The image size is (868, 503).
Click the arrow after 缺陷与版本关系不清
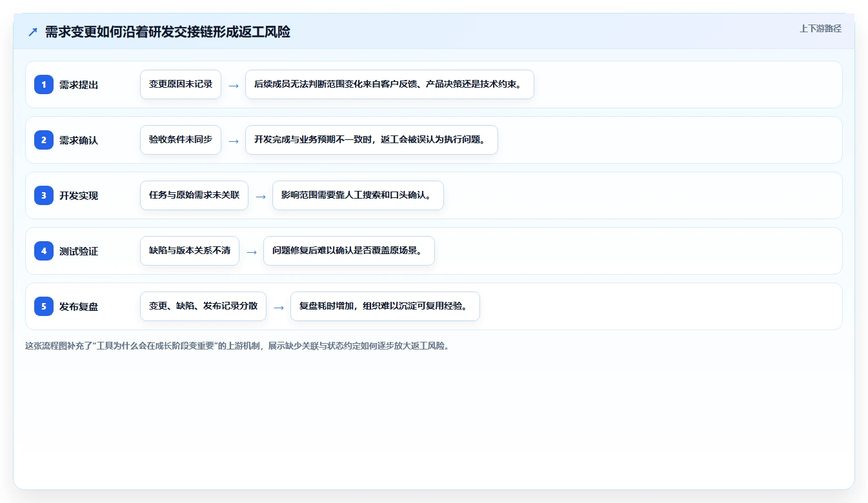tap(252, 252)
